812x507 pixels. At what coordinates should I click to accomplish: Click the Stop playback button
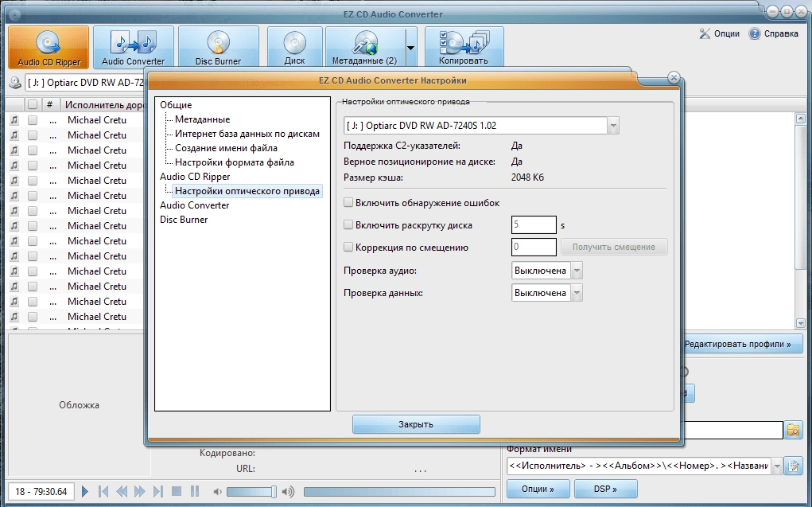pyautogui.click(x=176, y=491)
